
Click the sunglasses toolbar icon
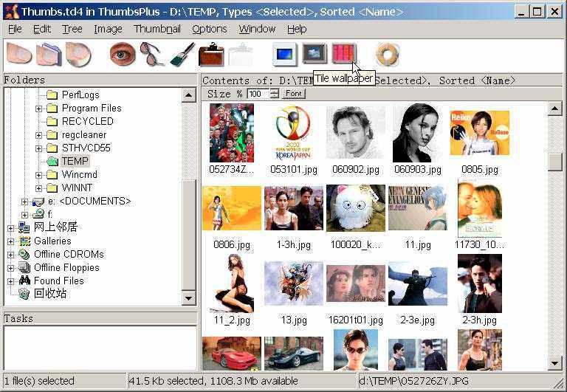pyautogui.click(x=151, y=54)
